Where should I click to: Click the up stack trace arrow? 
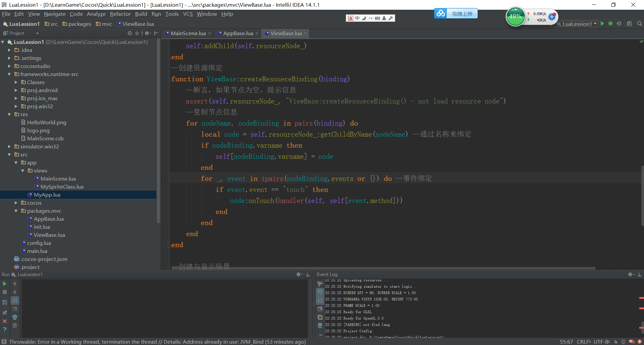pos(15,284)
